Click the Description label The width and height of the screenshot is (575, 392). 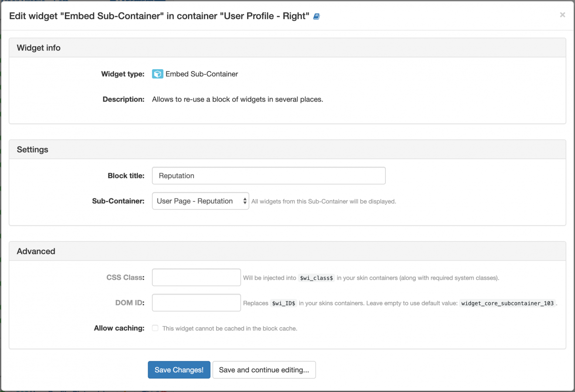pos(123,99)
